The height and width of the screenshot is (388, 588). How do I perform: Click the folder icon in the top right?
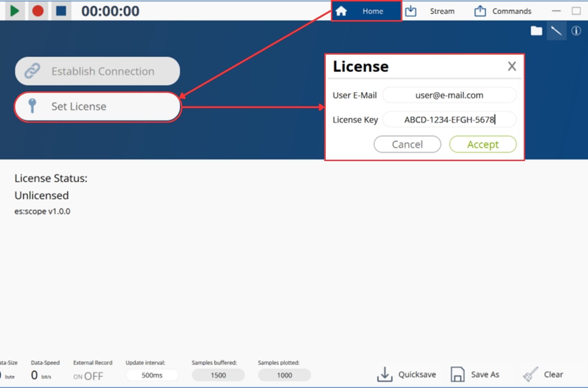(536, 31)
